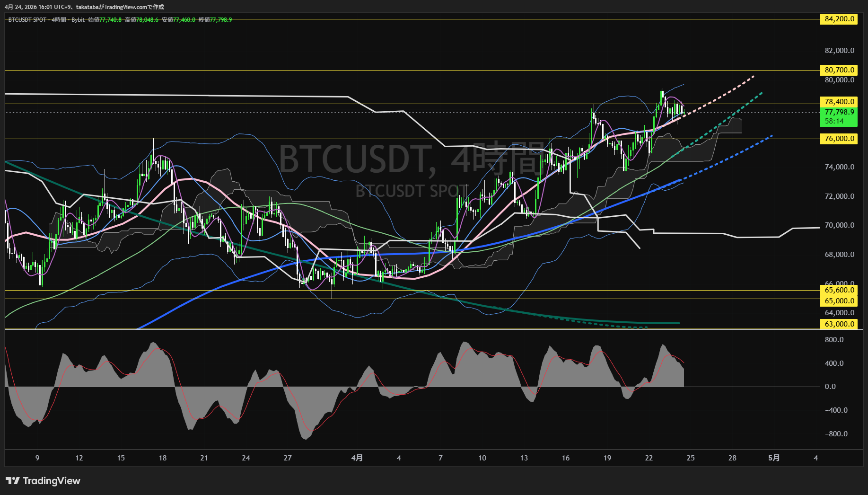
Task: Click the 70,000.0 price axis value
Action: point(840,225)
